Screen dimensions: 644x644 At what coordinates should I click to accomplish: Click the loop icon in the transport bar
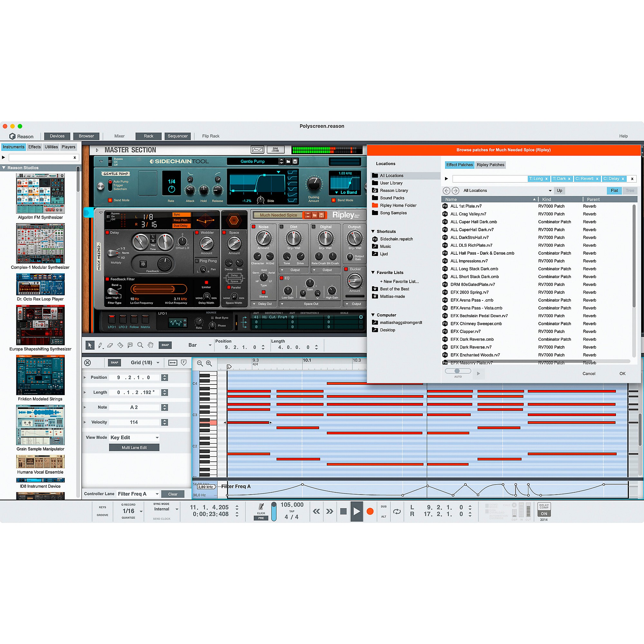tap(397, 512)
